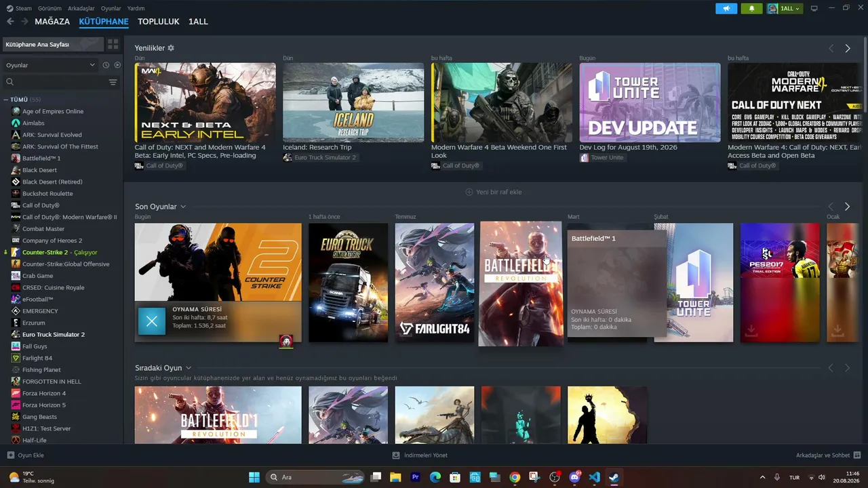Select Company of Heroes 2 in the list

coord(52,241)
